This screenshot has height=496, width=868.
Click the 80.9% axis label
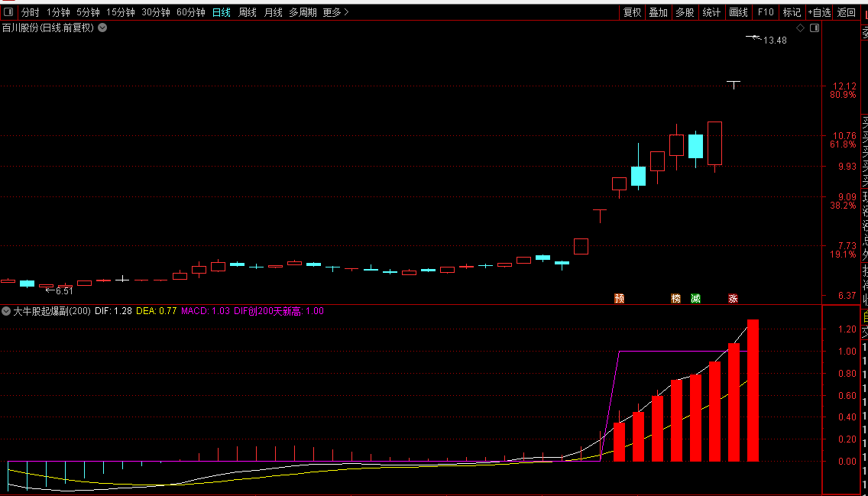point(843,95)
